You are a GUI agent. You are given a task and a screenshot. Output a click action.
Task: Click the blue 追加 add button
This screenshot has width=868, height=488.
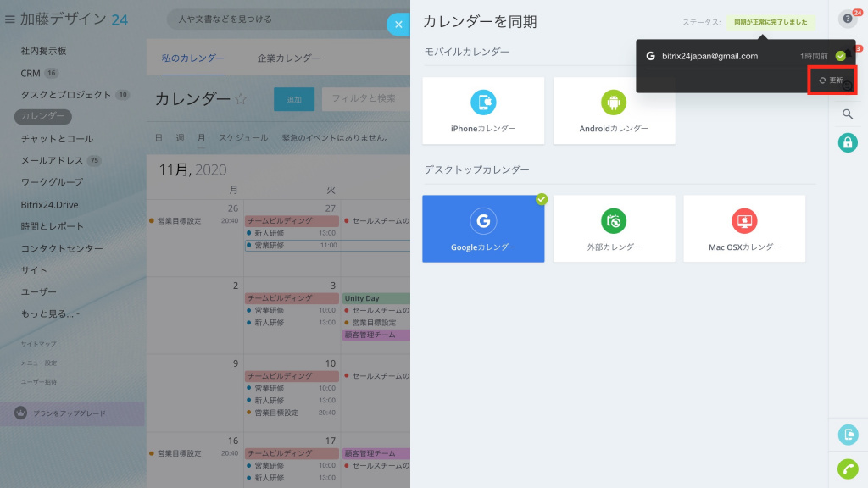[x=294, y=100]
